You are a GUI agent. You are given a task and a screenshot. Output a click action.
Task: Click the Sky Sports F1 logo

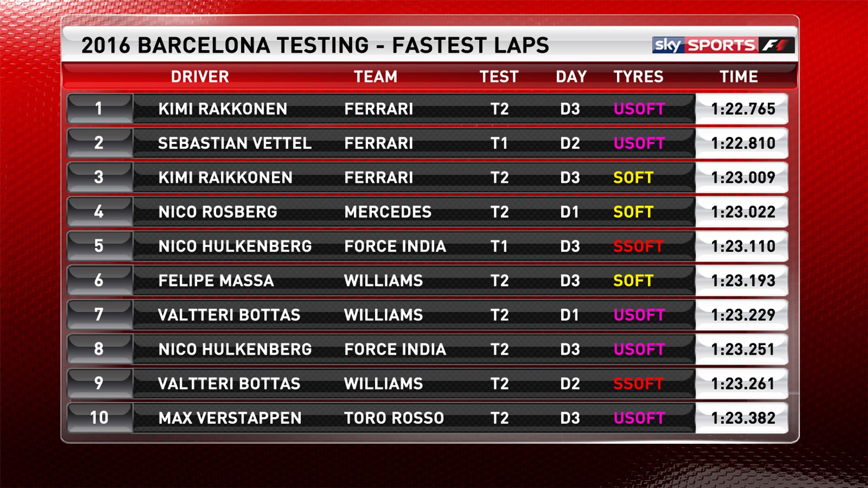pos(723,45)
